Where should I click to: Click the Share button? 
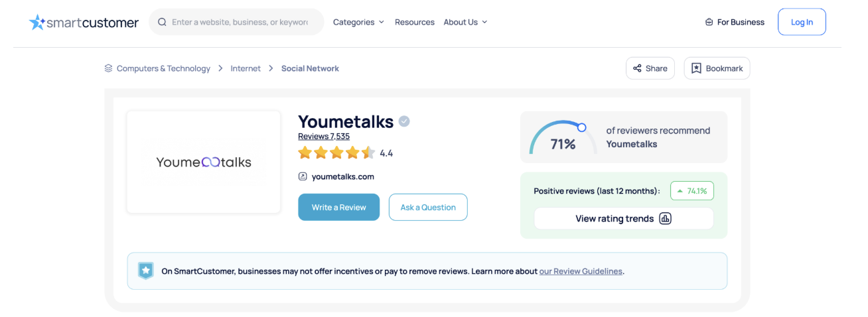point(650,68)
